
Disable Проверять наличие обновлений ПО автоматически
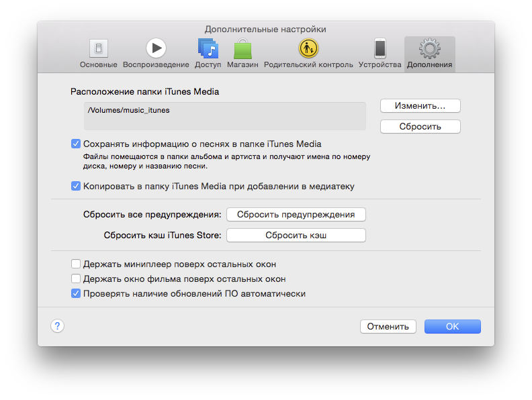76,293
